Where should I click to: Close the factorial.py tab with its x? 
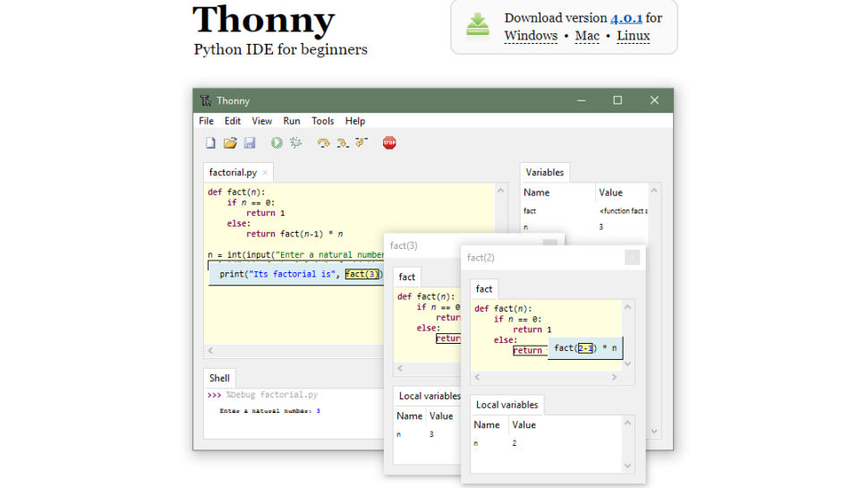tap(265, 173)
